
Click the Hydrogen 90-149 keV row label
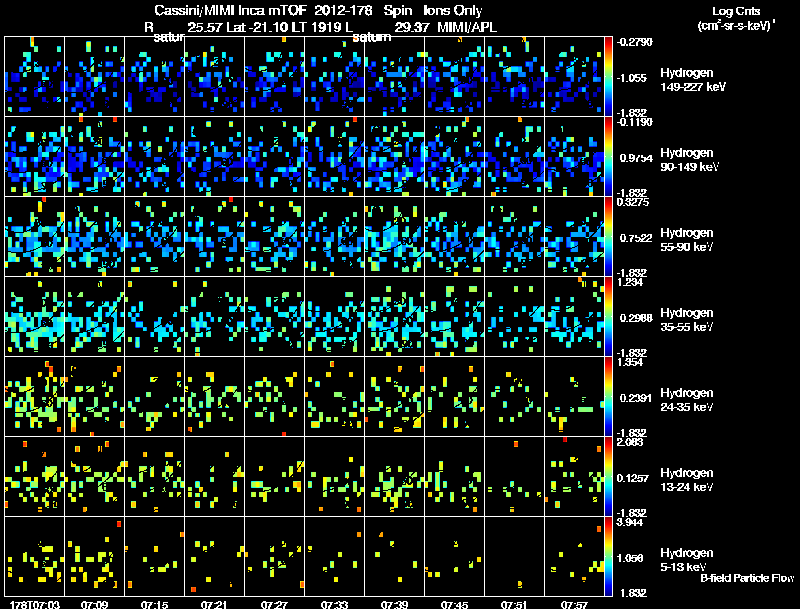[689, 160]
